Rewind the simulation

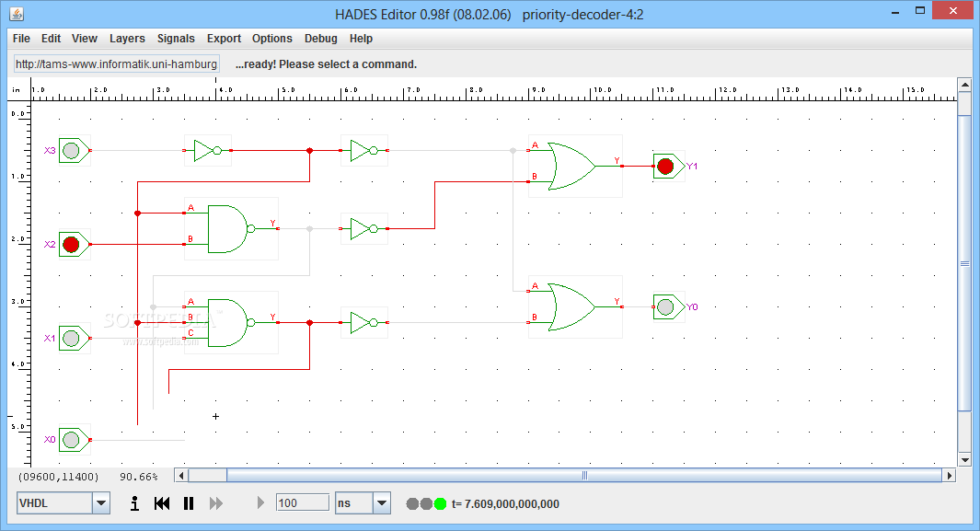click(162, 502)
